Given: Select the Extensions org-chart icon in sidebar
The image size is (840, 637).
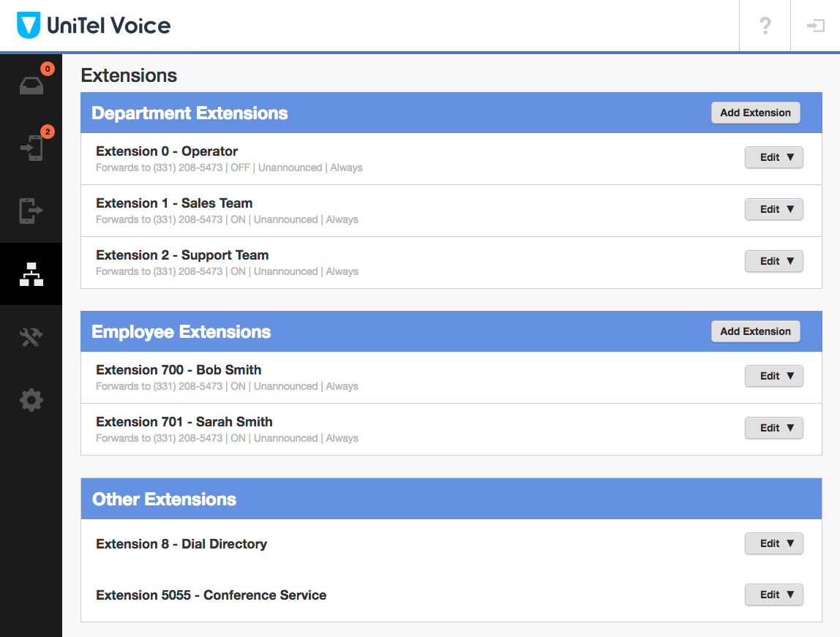Looking at the screenshot, I should click(31, 274).
